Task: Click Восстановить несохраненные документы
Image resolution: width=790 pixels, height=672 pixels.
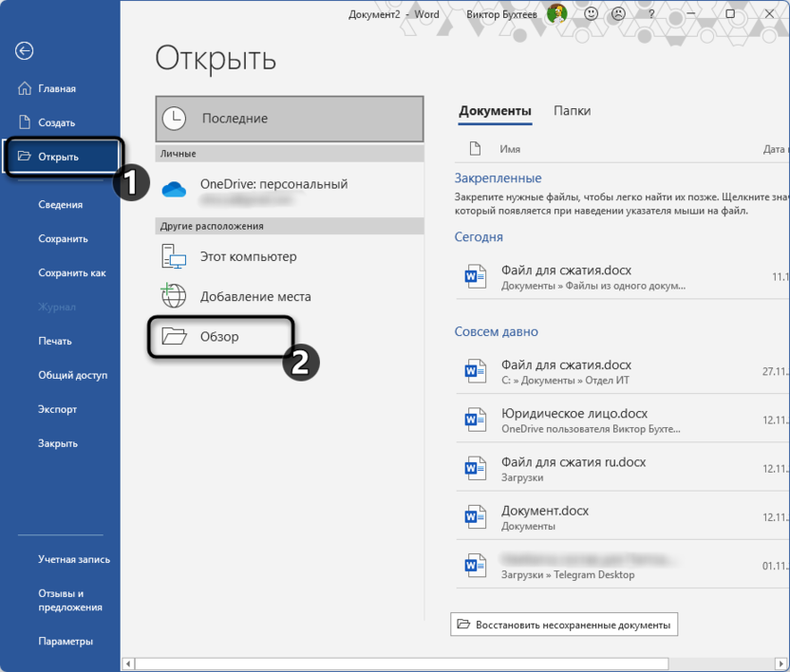Action: (x=564, y=625)
